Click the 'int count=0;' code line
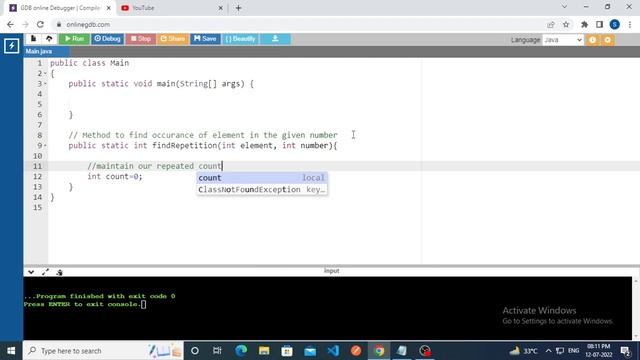 [115, 177]
